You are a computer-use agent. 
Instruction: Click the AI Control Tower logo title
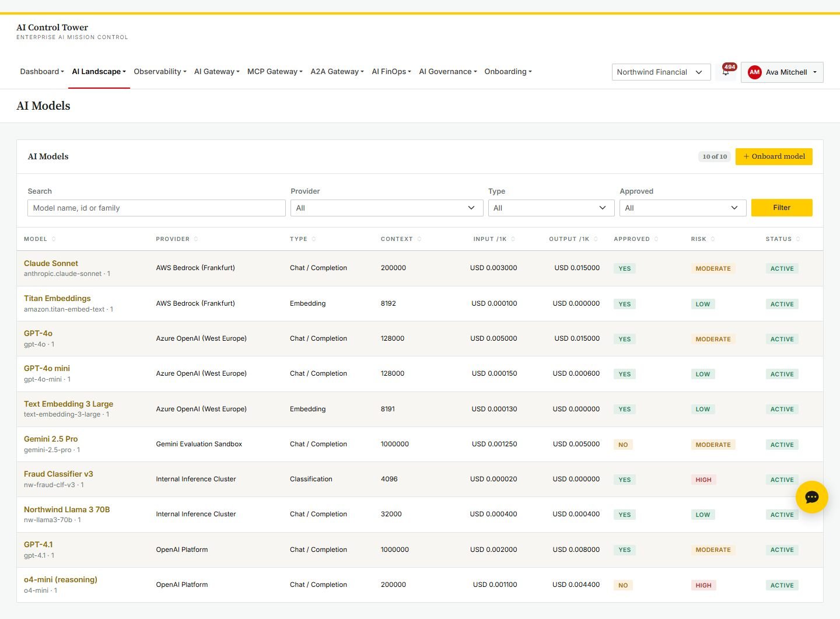[x=52, y=27]
